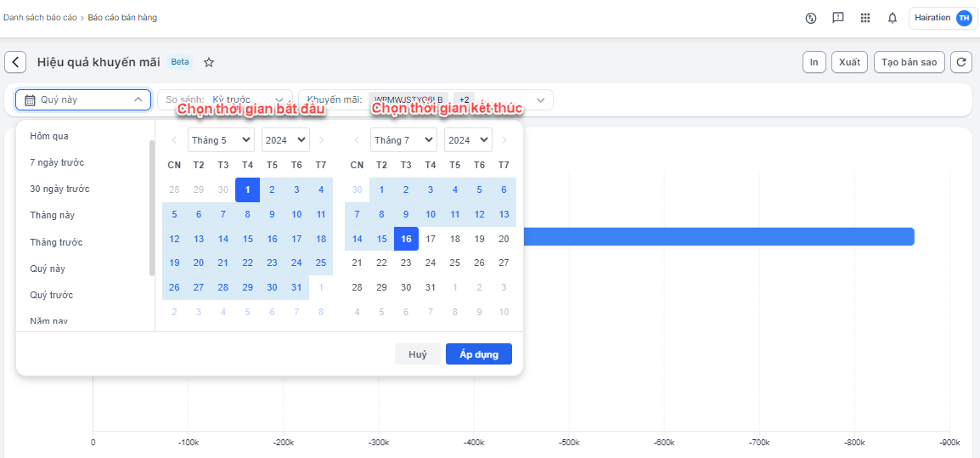Click the Xuất export button
Screen dimensions: 980x458
[848, 62]
